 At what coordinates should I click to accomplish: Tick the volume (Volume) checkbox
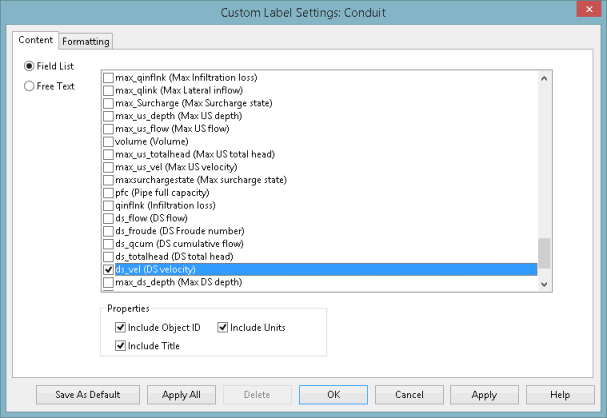click(x=109, y=141)
